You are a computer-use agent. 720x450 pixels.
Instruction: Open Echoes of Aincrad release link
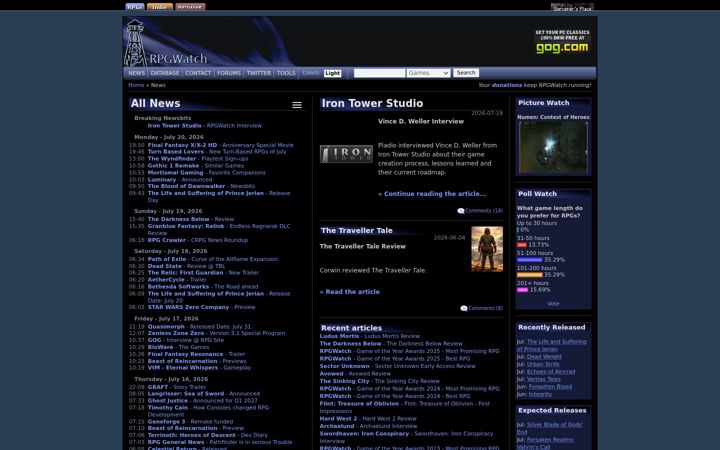tap(551, 372)
